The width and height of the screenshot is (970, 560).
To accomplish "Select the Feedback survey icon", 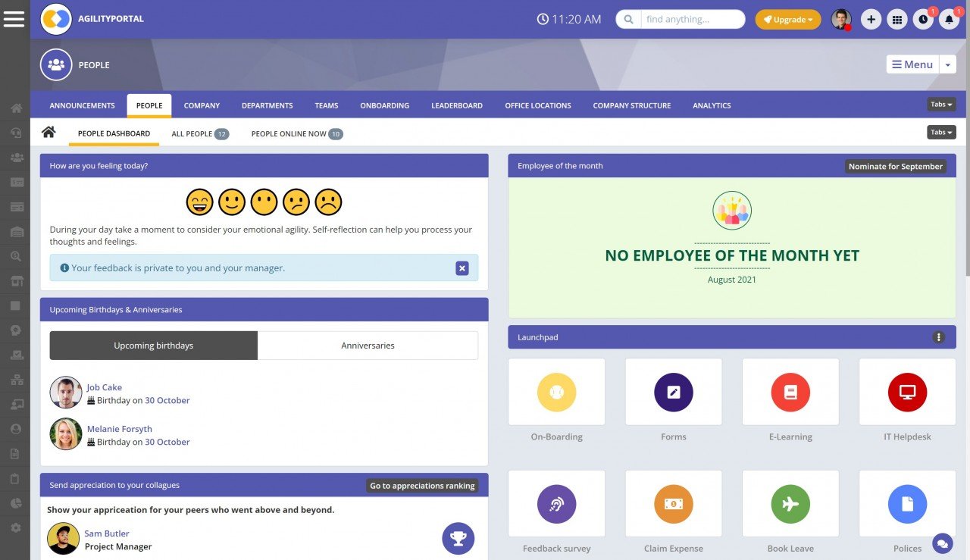I will [x=557, y=503].
